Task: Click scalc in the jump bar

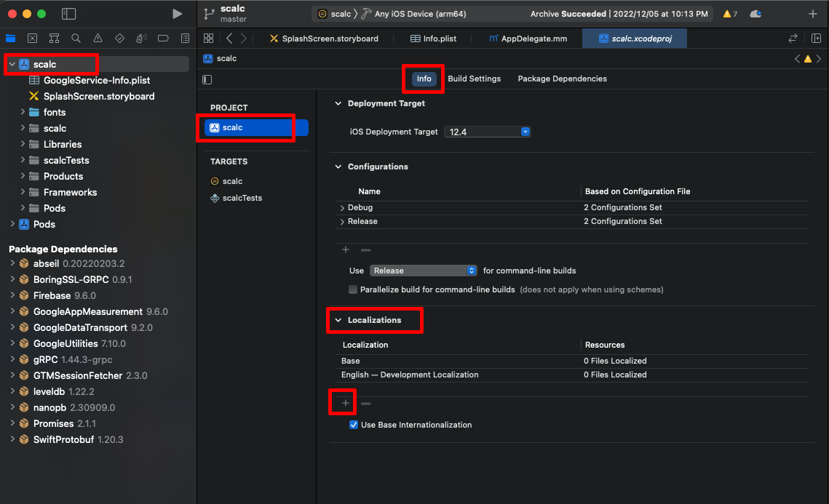Action: point(220,59)
